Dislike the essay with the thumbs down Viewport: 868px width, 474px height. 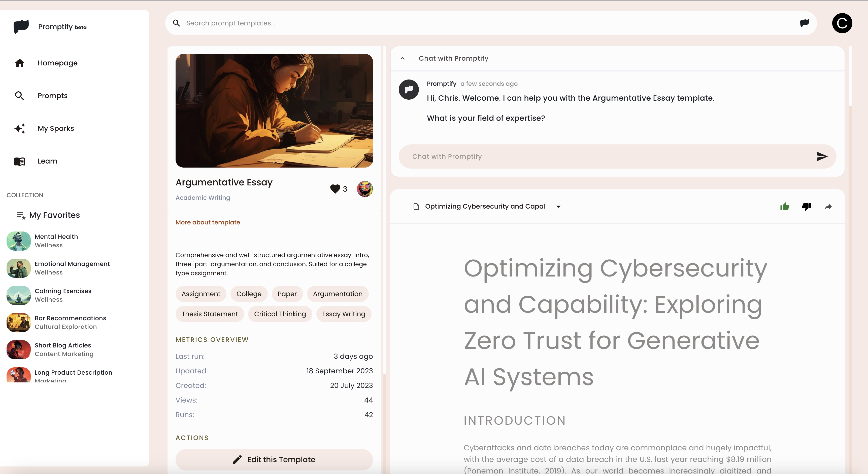click(x=806, y=207)
